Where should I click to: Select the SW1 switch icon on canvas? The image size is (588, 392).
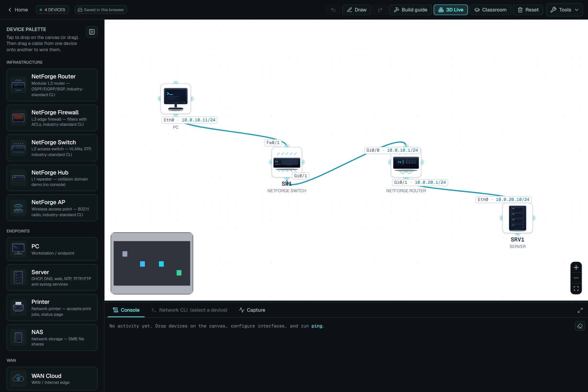[287, 162]
